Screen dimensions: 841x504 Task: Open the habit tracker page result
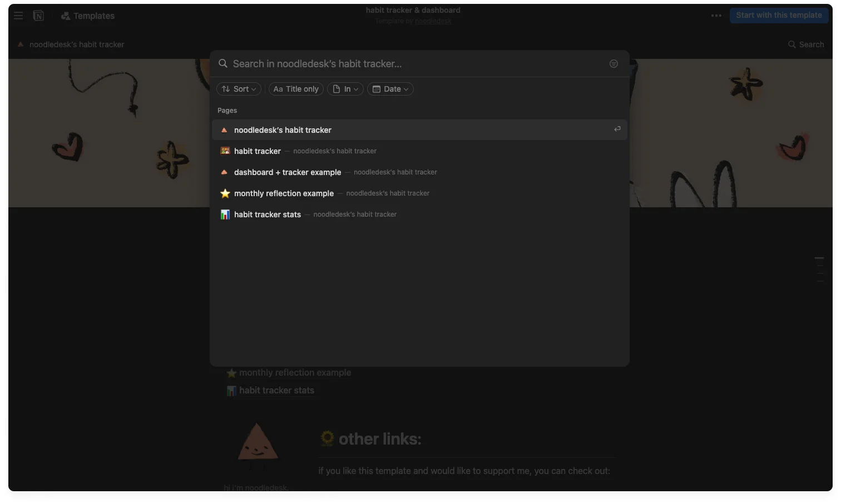tap(419, 151)
